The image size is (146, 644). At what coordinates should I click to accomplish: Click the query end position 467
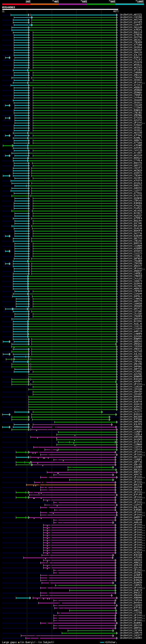(115, 11)
